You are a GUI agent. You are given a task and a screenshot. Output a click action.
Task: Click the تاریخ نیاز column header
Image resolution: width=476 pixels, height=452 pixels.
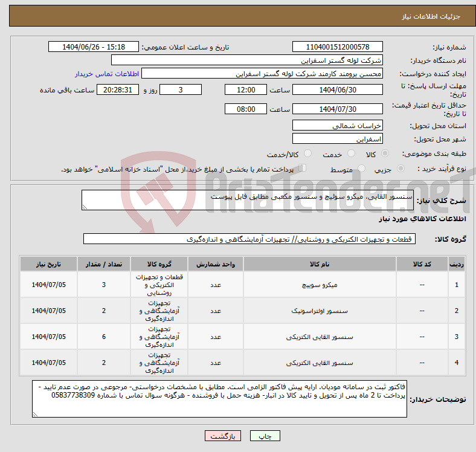tap(48, 264)
